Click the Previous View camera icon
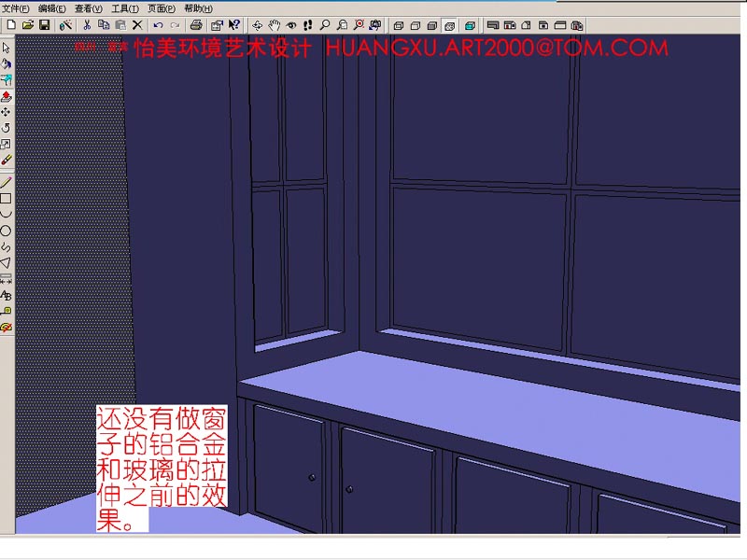This screenshot has height=560, width=747. [x=375, y=25]
